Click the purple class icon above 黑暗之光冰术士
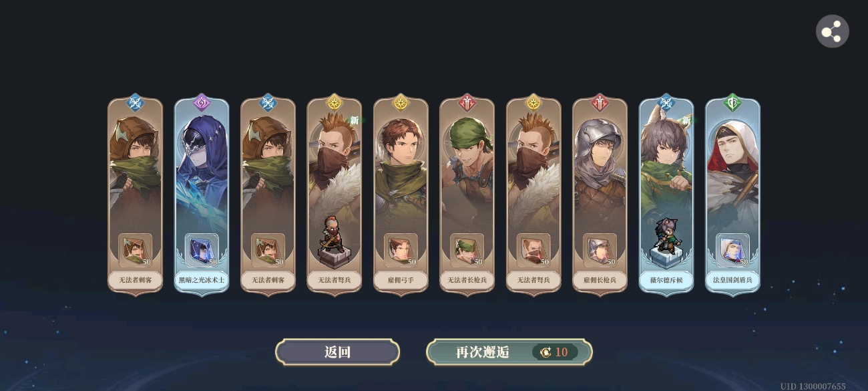Screen dimensions: 868x391 pyautogui.click(x=202, y=103)
